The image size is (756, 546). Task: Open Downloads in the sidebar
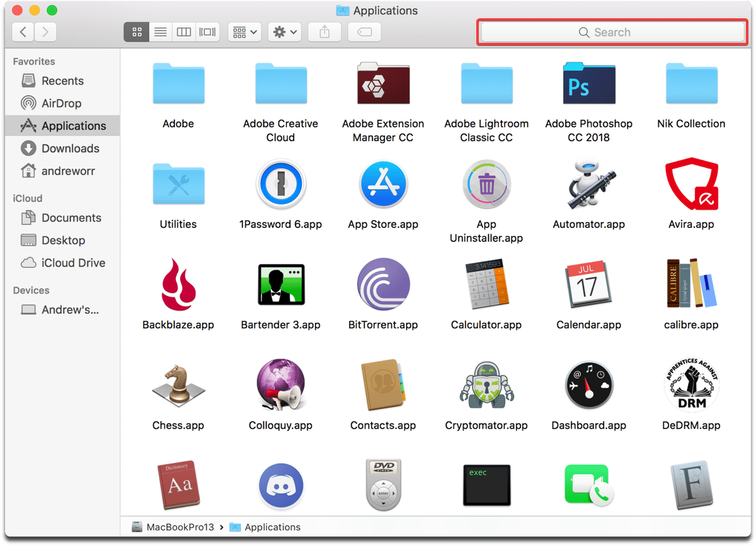[x=62, y=149]
